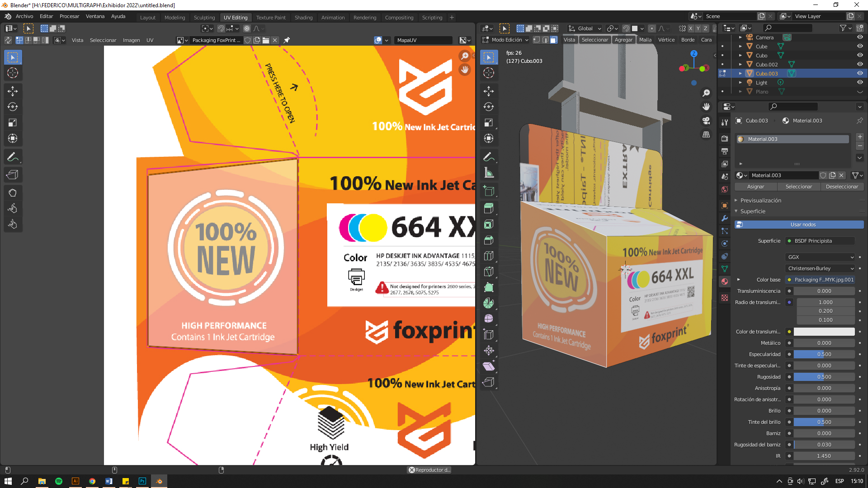868x488 pixels.
Task: Select the Measure tool in 3D viewport
Action: [489, 173]
